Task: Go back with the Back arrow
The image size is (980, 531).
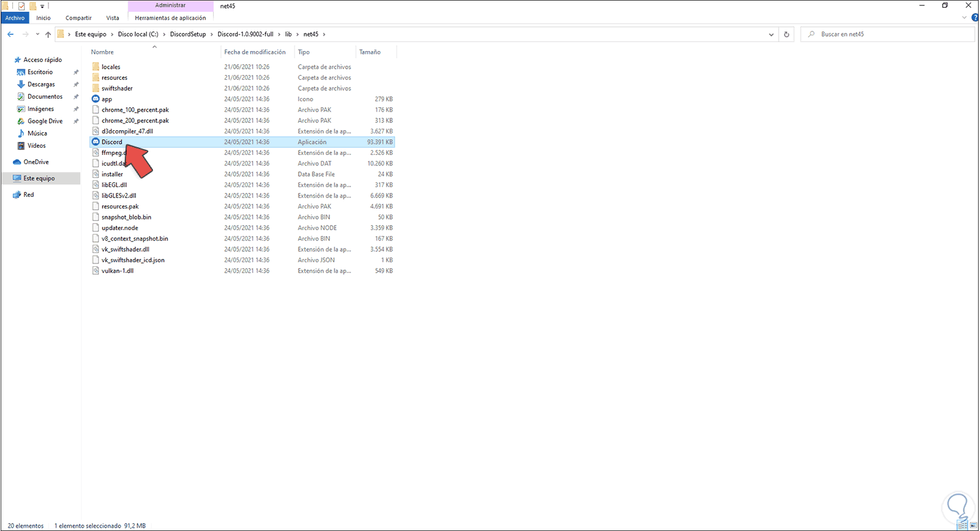Action: click(x=10, y=34)
